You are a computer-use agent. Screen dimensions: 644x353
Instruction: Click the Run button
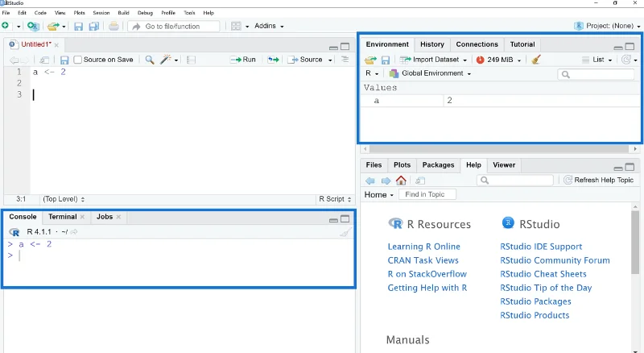coord(243,60)
